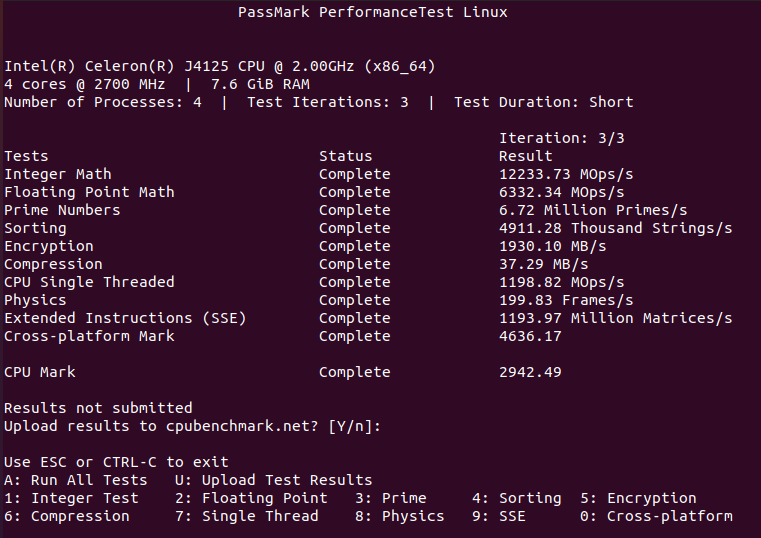This screenshot has height=538, width=761.
Task: Click the 1: Integer Test option
Action: point(71,498)
